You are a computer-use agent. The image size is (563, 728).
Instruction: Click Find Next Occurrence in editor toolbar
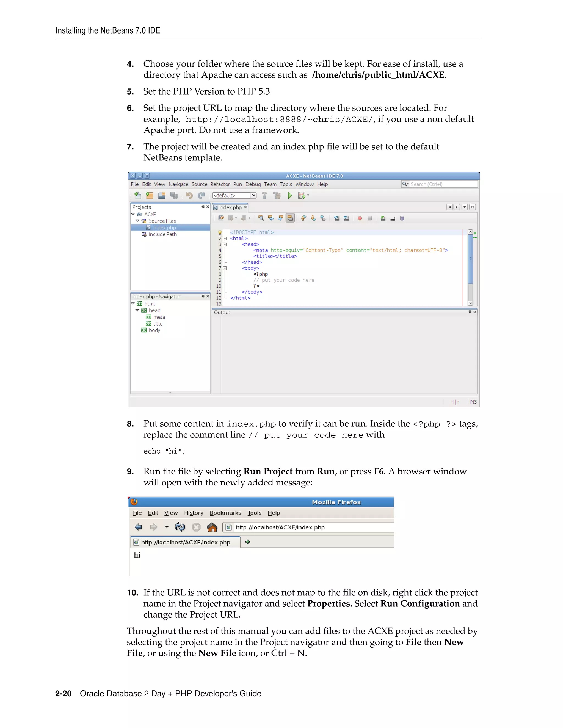click(x=280, y=218)
